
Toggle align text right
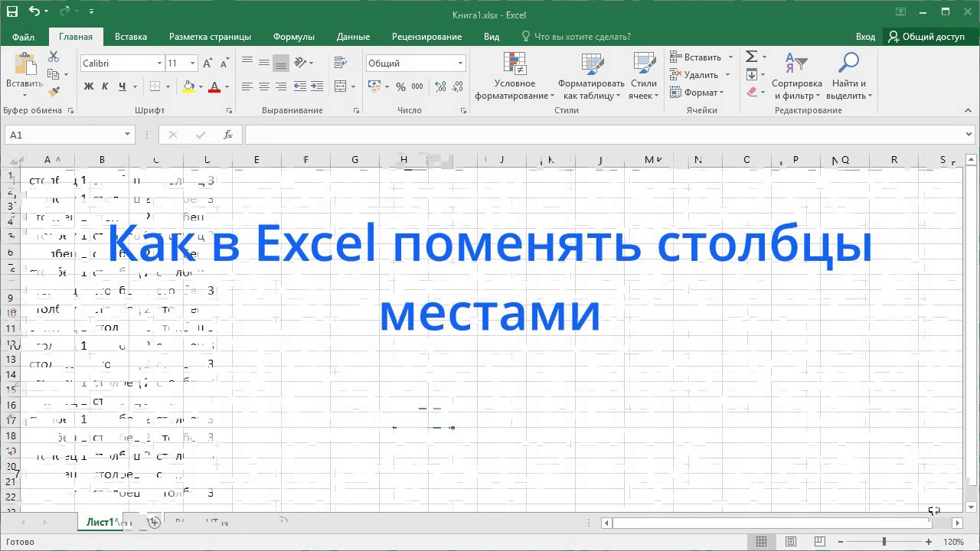[281, 86]
